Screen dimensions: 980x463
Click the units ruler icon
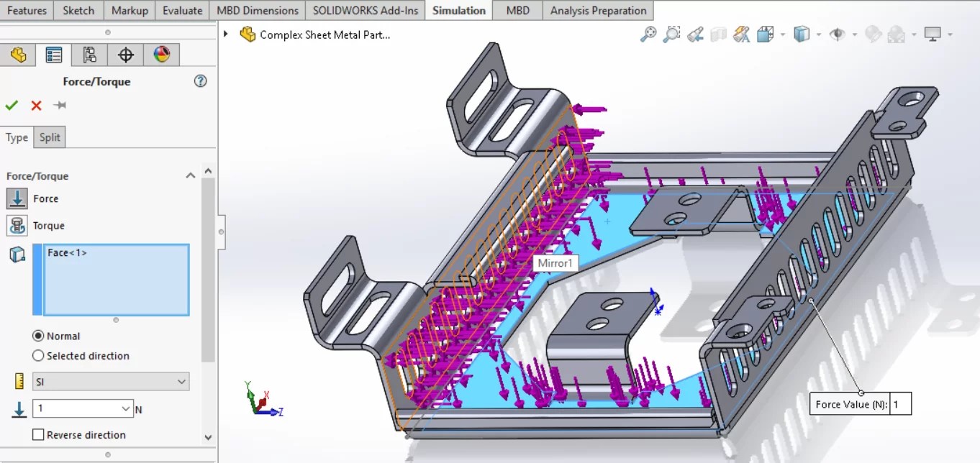click(x=19, y=381)
